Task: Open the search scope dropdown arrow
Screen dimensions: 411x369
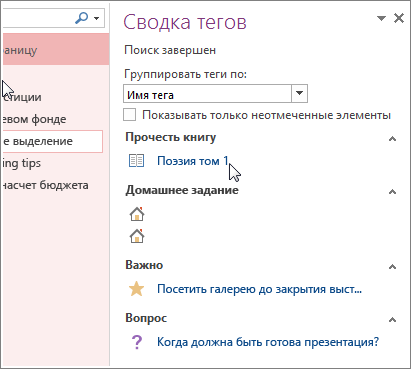Action: click(97, 18)
